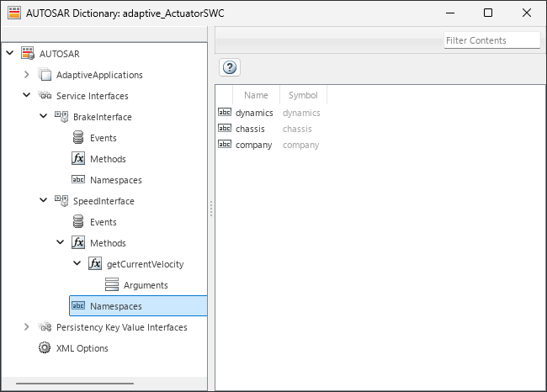Screen dimensions: 547x392
Task: Click the company symbol cell
Action: pos(300,145)
